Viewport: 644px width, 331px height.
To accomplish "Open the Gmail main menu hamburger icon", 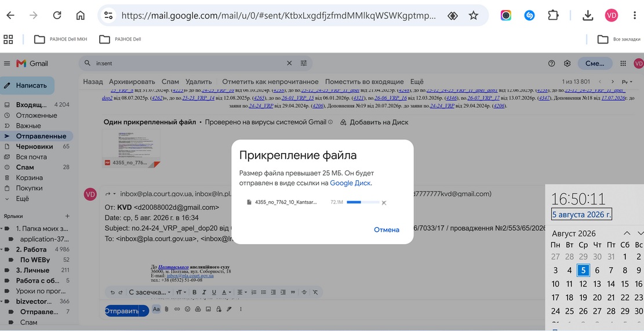I will pos(7,63).
